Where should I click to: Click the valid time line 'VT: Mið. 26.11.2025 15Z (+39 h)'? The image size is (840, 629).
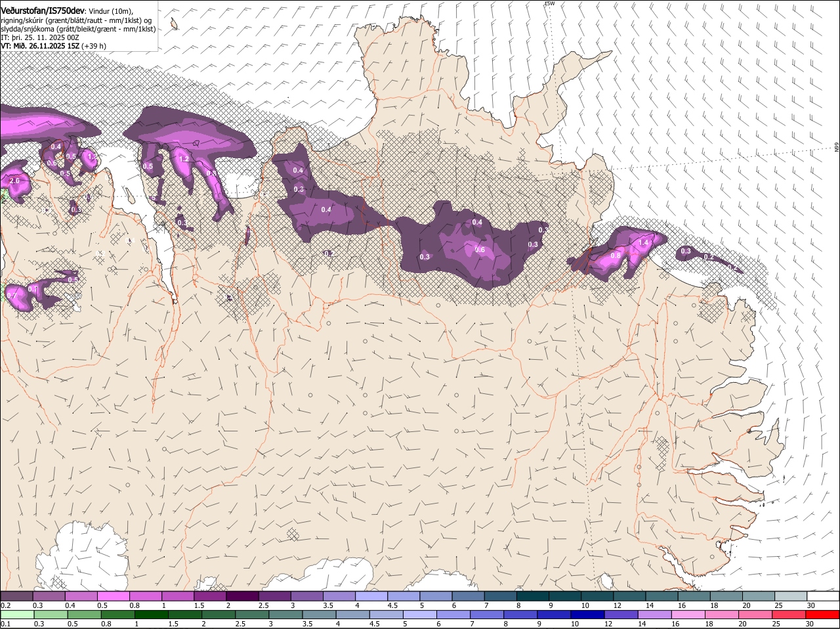pyautogui.click(x=53, y=46)
